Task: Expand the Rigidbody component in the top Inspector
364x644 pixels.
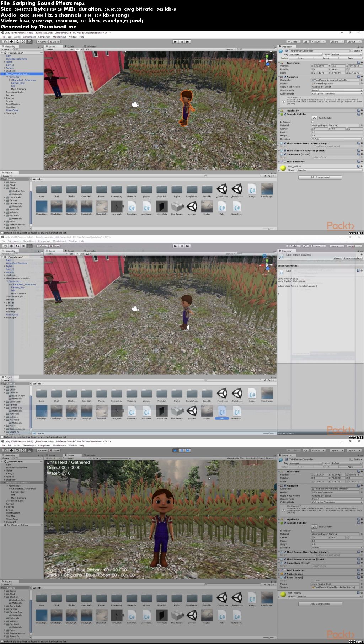Action: tap(279, 111)
